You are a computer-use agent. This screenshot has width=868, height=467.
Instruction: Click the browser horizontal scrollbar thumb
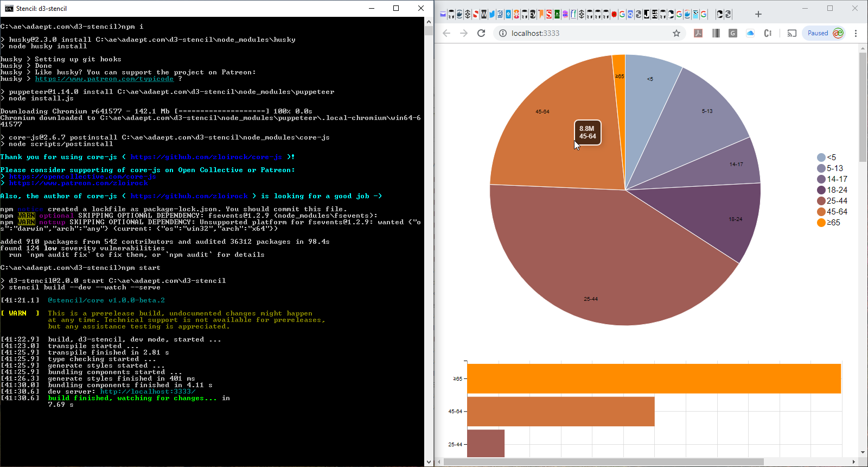point(603,462)
